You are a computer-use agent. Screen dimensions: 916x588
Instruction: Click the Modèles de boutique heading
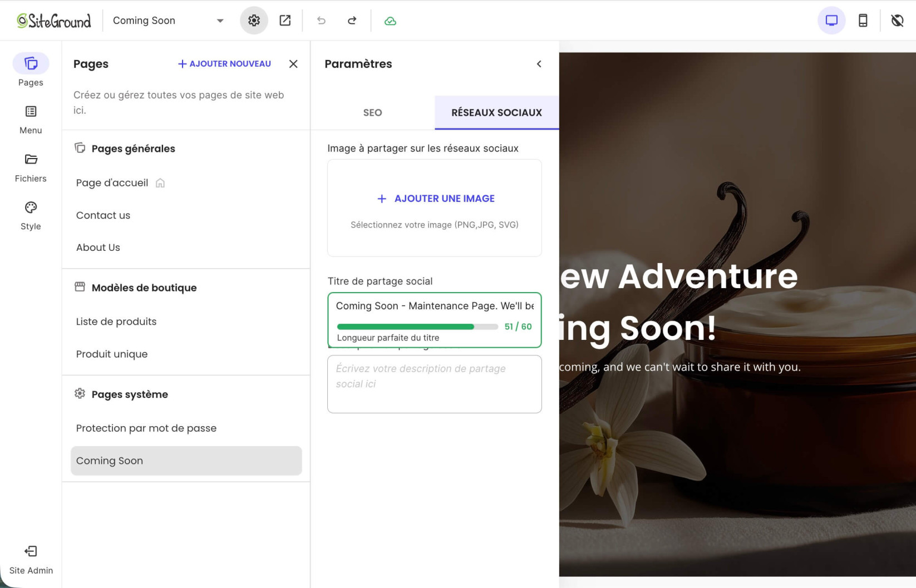144,288
